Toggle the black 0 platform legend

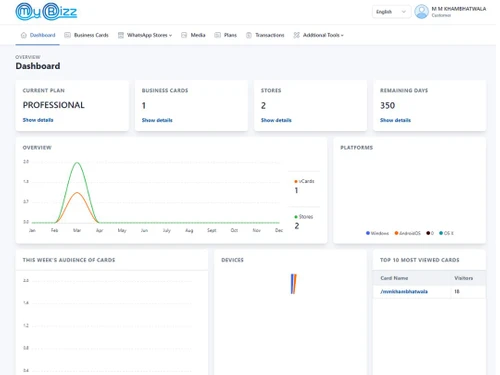(x=430, y=233)
